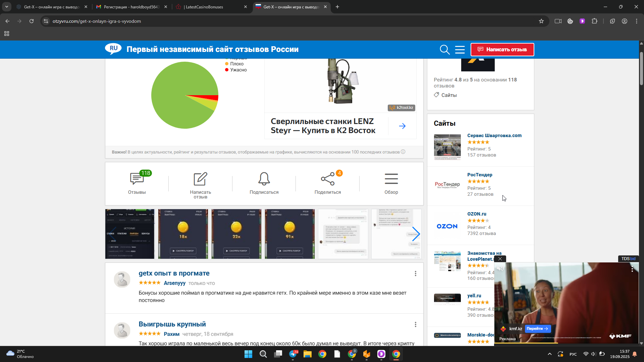Open the 18x coin screenshot thumbnail

tap(183, 234)
